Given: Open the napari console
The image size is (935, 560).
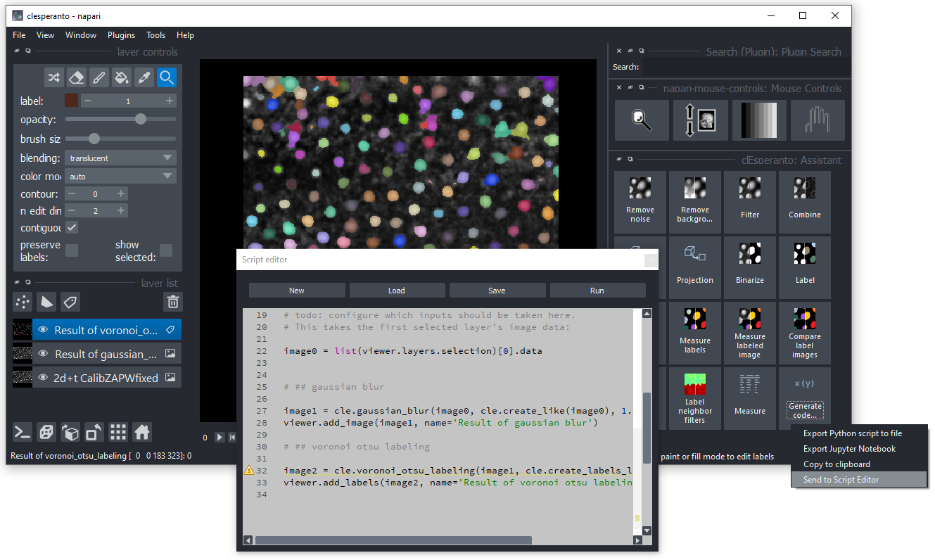Looking at the screenshot, I should 23,432.
